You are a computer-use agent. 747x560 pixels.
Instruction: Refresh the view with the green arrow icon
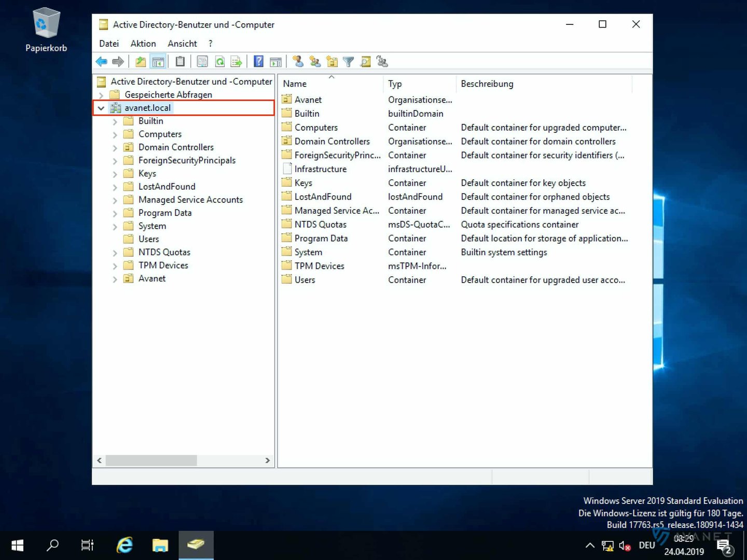point(220,62)
